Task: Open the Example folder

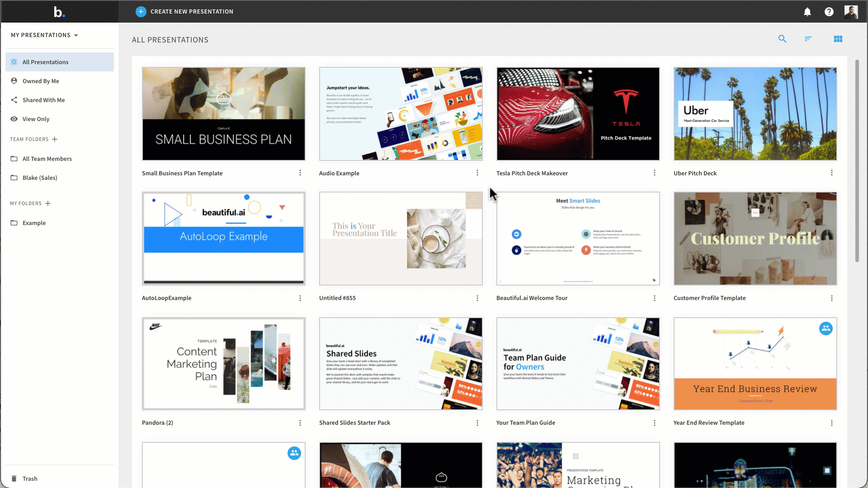Action: [x=60, y=223]
